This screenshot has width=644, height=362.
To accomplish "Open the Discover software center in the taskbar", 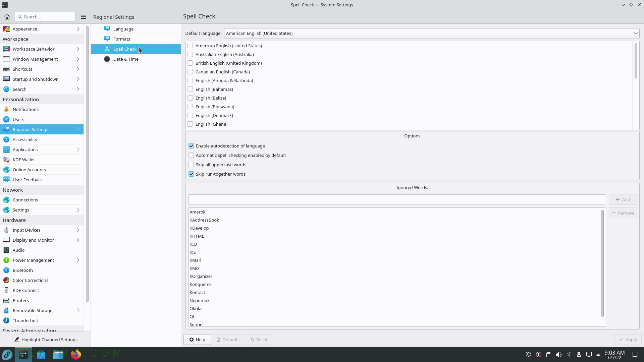I will coord(41,354).
